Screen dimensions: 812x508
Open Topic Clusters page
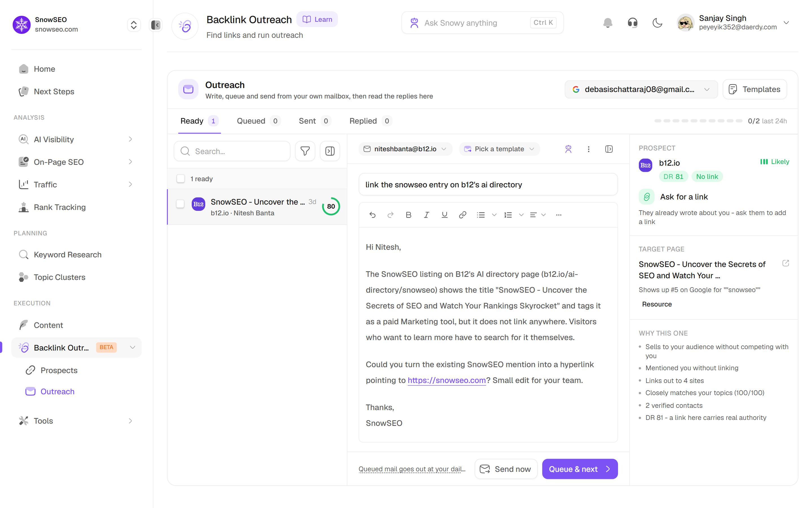(76, 277)
